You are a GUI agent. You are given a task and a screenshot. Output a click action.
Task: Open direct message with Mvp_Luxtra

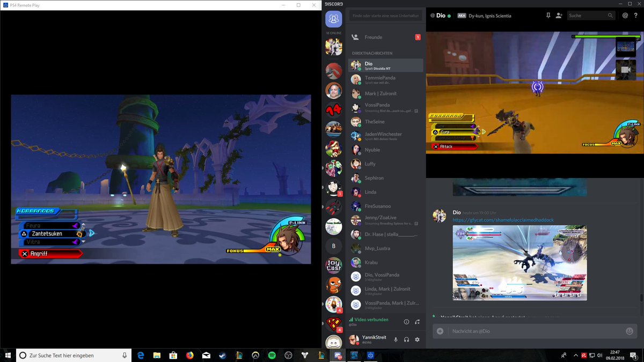[x=385, y=248]
